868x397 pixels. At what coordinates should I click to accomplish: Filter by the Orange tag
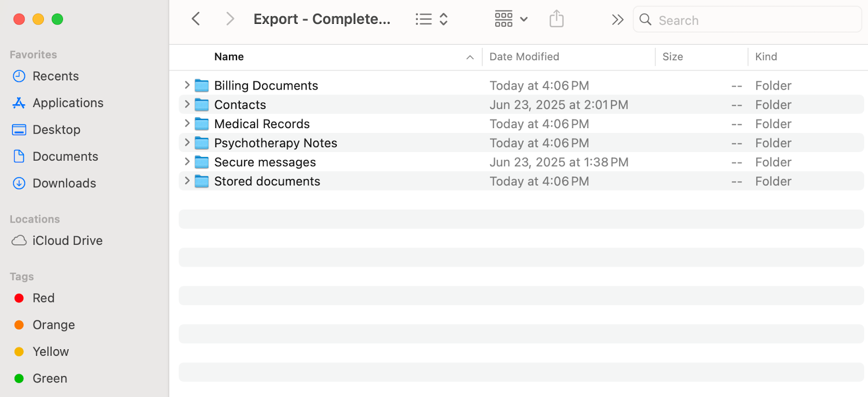coord(54,325)
